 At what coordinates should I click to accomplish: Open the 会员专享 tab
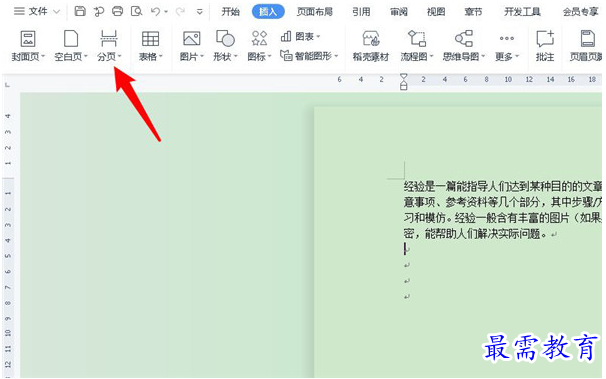(x=581, y=12)
